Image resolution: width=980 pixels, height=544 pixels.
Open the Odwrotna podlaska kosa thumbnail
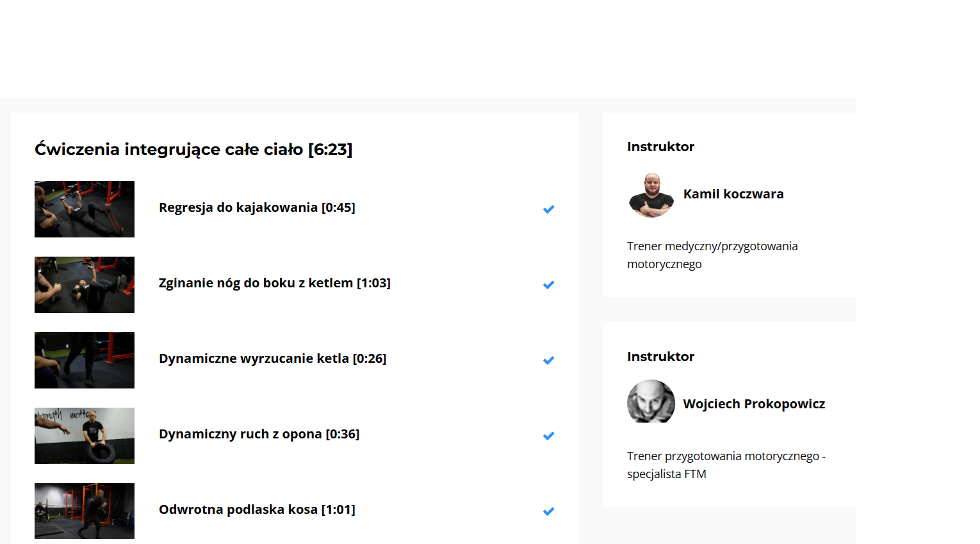(x=85, y=511)
